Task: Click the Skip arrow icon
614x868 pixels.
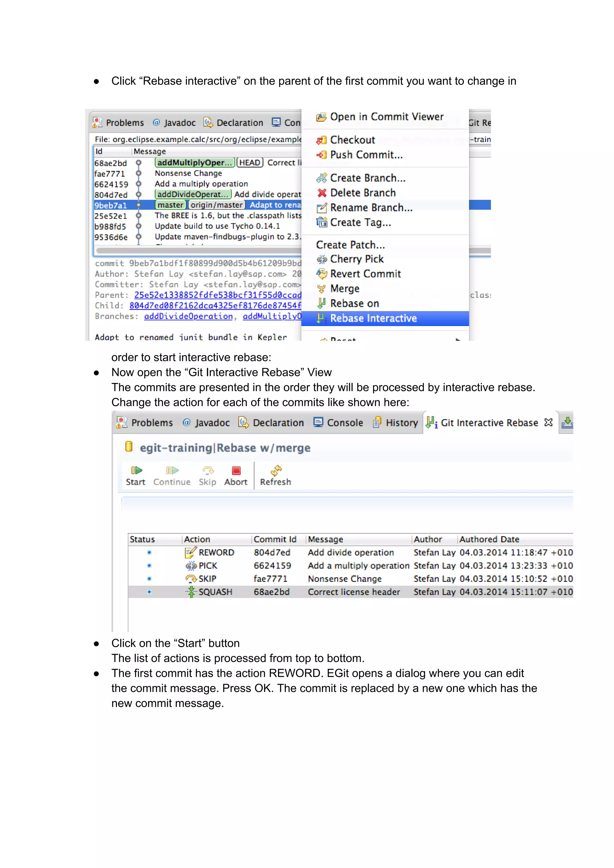Action: tap(208, 470)
